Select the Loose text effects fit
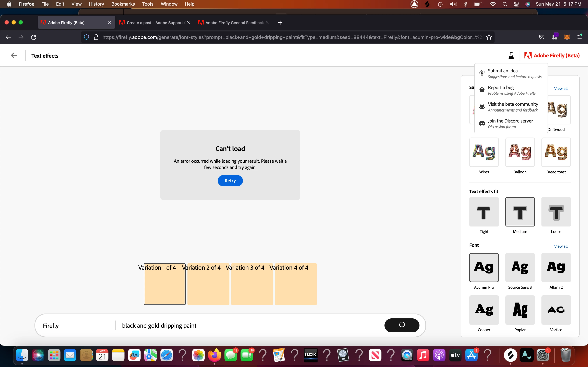 click(x=556, y=212)
